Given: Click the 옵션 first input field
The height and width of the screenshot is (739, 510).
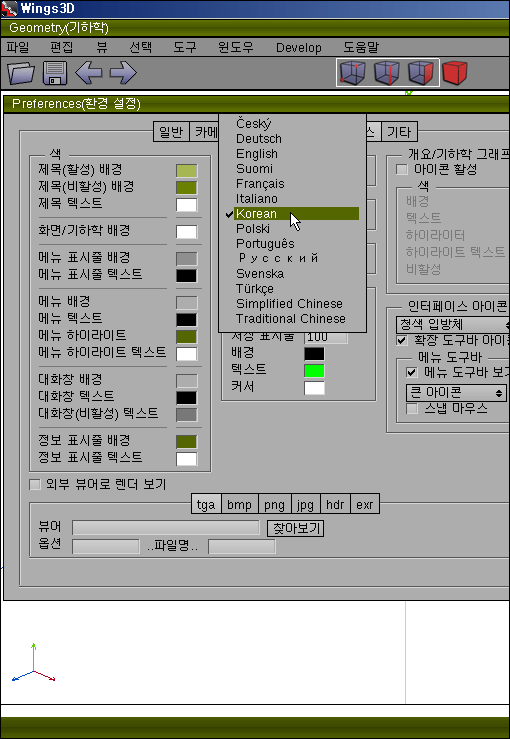Looking at the screenshot, I should pyautogui.click(x=106, y=547).
